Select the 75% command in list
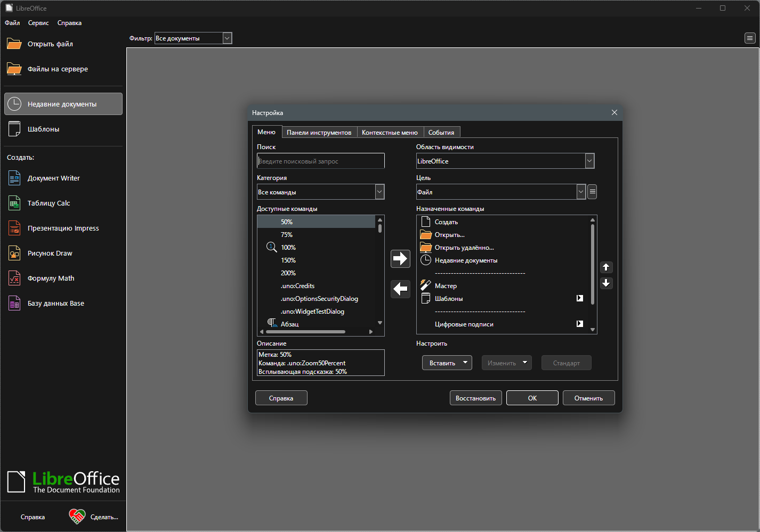The image size is (760, 532). [x=316, y=234]
